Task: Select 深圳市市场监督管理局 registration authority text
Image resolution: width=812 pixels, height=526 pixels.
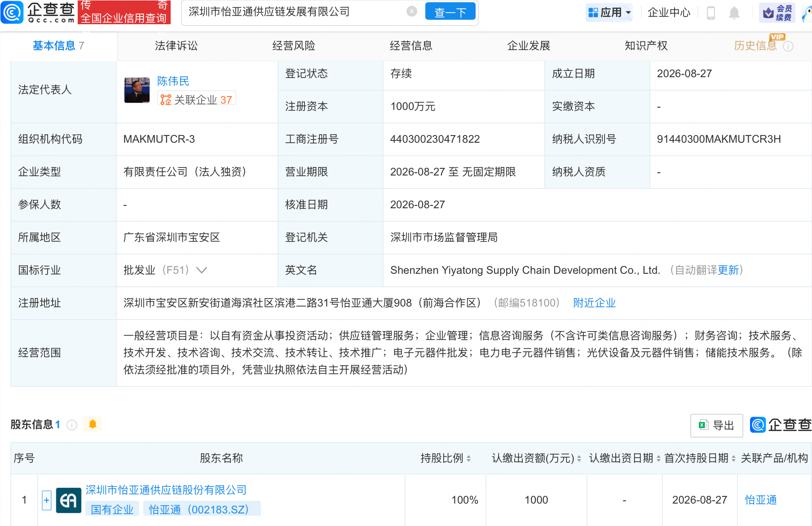Action: coord(444,237)
